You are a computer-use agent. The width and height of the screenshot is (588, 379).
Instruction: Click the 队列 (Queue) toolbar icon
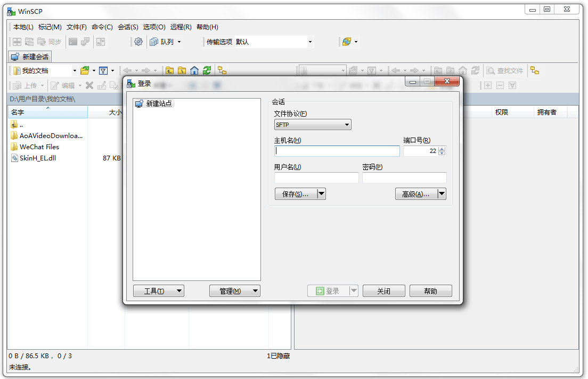153,41
